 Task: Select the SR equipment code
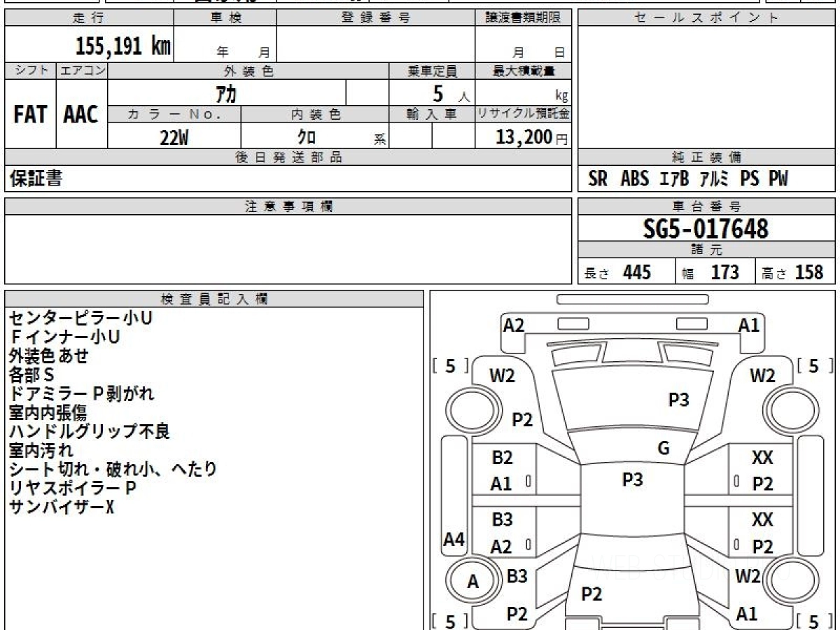click(x=598, y=179)
